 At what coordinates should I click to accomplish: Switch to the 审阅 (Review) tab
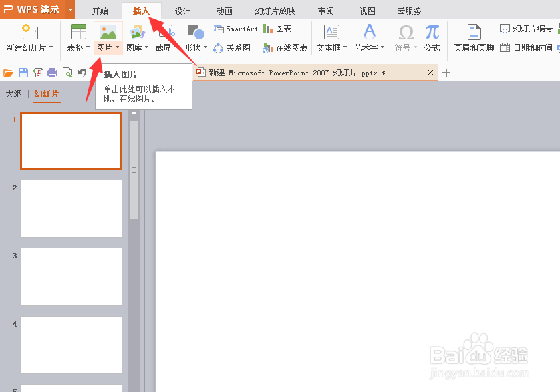tap(325, 11)
